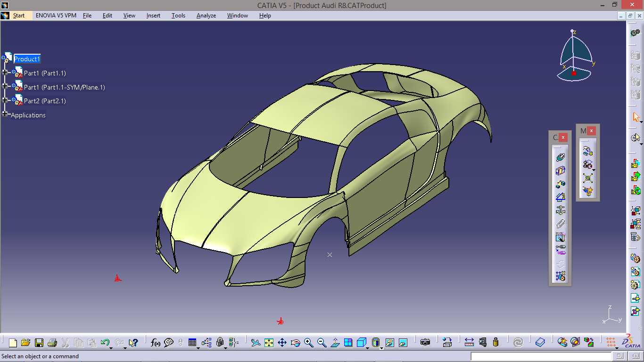Click the 3D compass
This screenshot has height=362, width=644.
574,56
